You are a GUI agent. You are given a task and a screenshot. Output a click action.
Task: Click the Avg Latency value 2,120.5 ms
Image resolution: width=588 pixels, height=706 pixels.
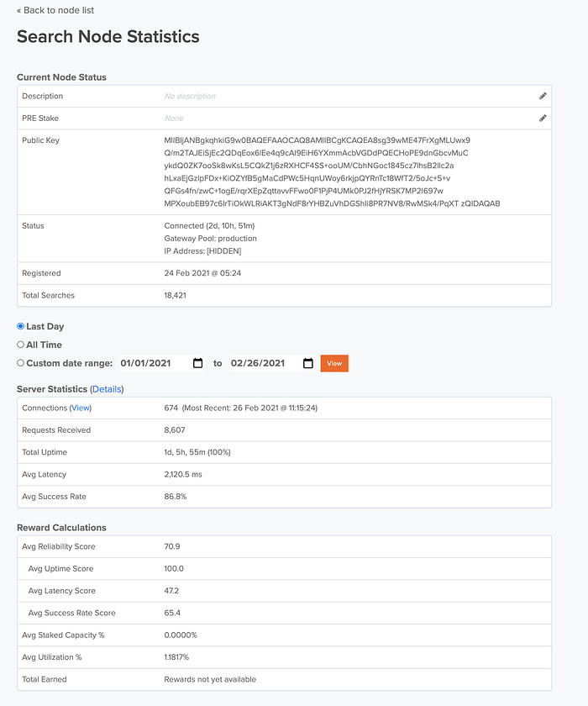[x=183, y=474]
